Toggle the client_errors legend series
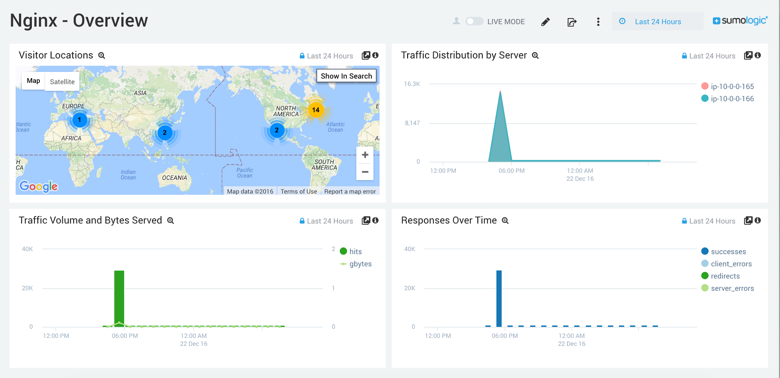780x378 pixels. 726,264
